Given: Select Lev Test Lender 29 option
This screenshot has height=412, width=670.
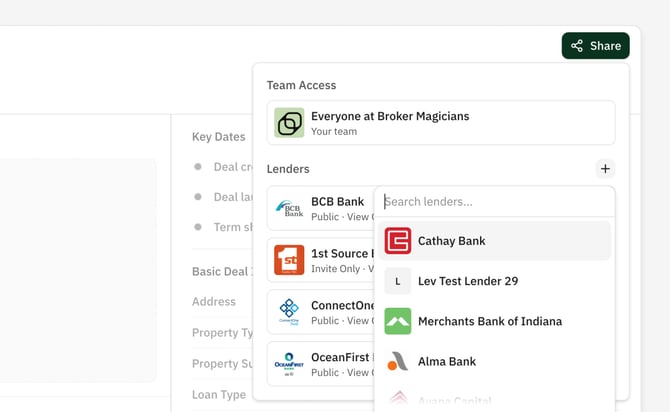Looking at the screenshot, I should point(494,281).
